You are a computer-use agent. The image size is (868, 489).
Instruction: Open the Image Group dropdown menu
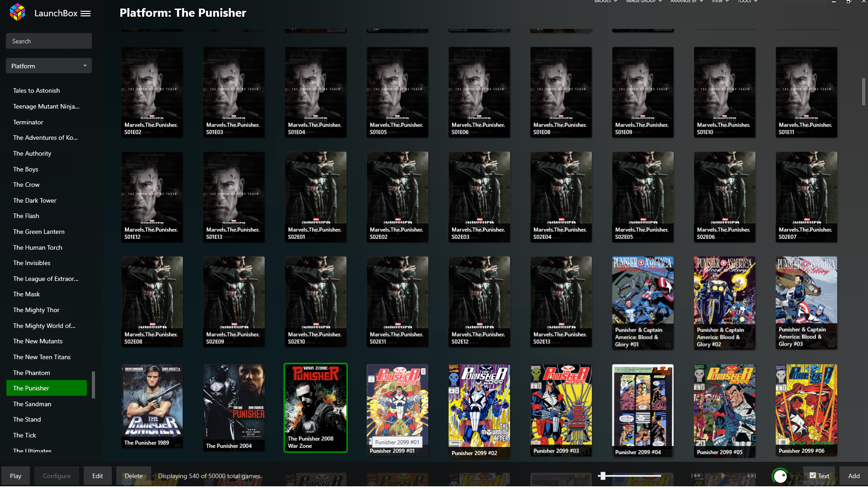[644, 1]
